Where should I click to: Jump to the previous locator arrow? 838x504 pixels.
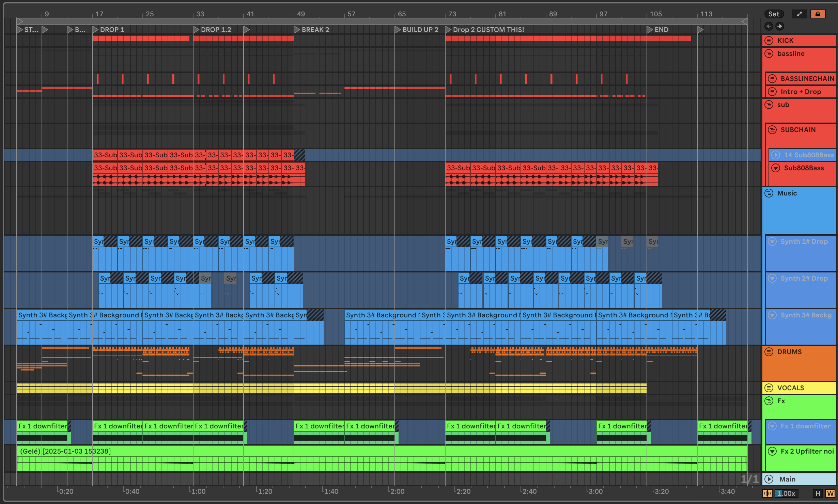coord(769,26)
